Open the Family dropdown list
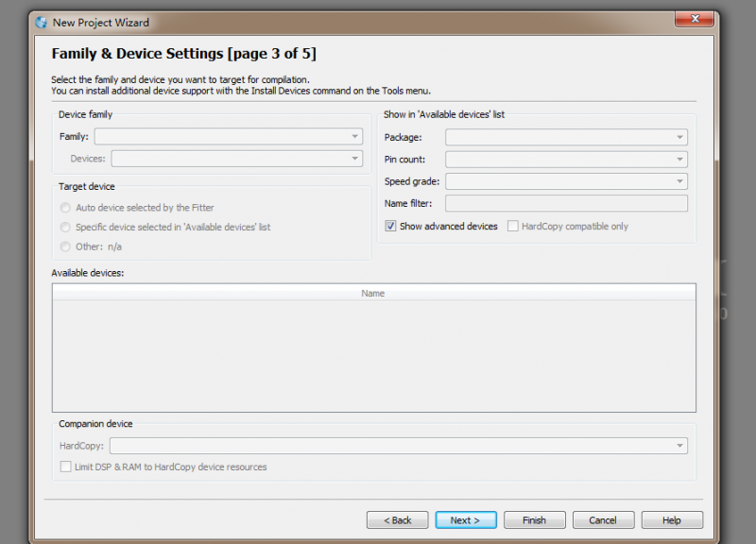756x544 pixels. coord(229,136)
